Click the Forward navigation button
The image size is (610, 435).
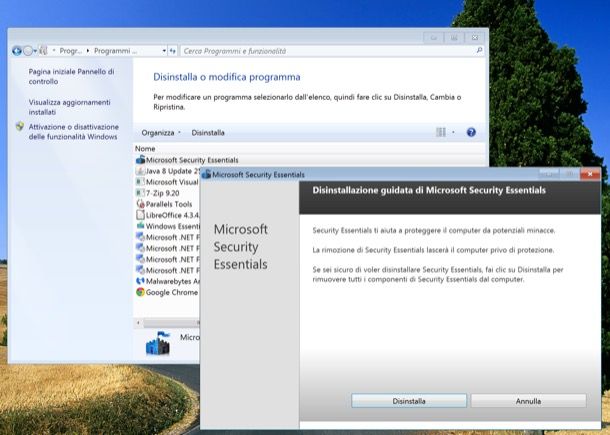click(x=28, y=51)
